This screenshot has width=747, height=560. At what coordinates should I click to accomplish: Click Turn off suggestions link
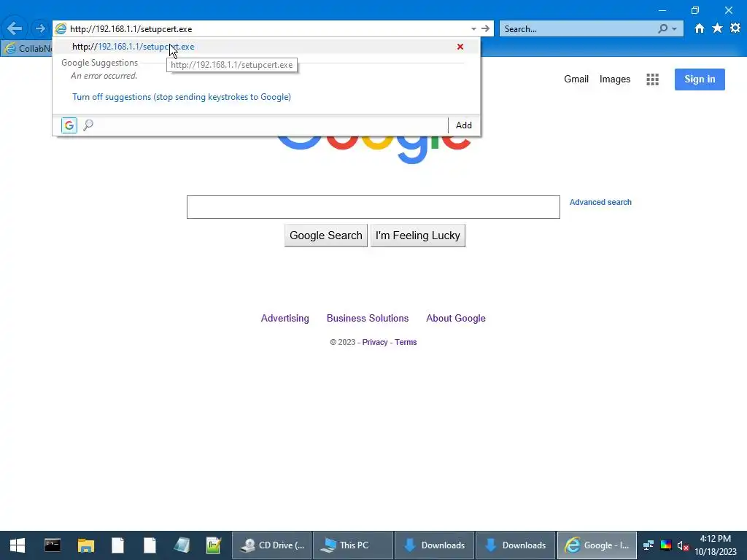[182, 97]
